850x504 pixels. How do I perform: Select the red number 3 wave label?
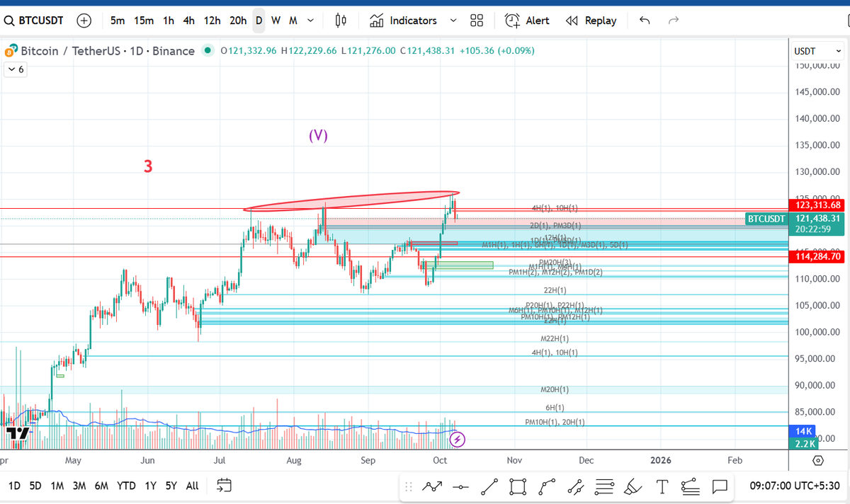[148, 167]
